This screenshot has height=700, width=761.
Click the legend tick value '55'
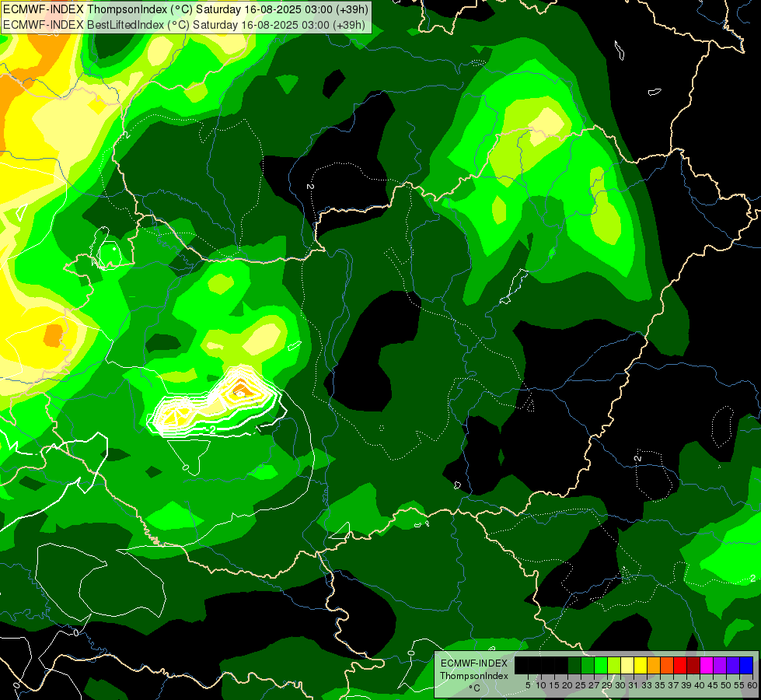tap(739, 685)
